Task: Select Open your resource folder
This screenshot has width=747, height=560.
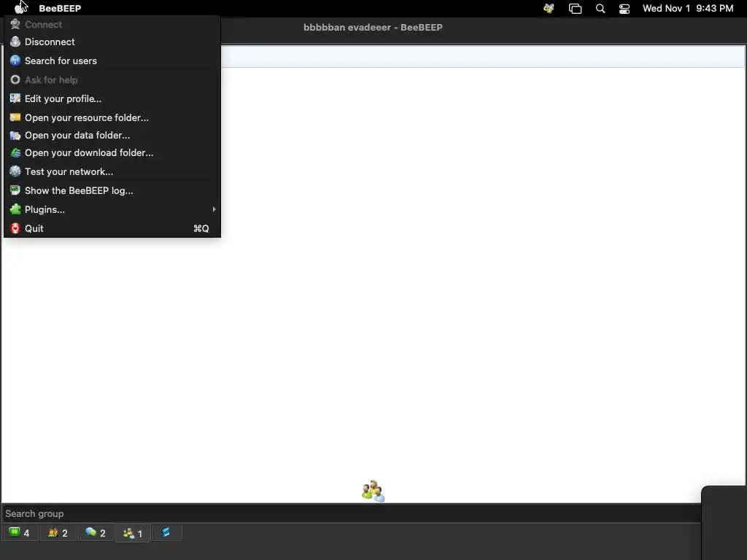Action: [x=112, y=117]
